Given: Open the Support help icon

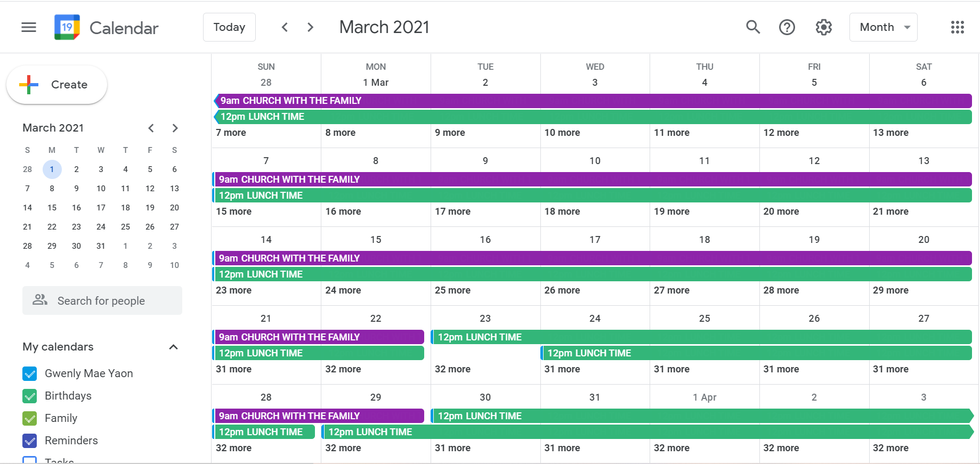Looking at the screenshot, I should pyautogui.click(x=787, y=27).
